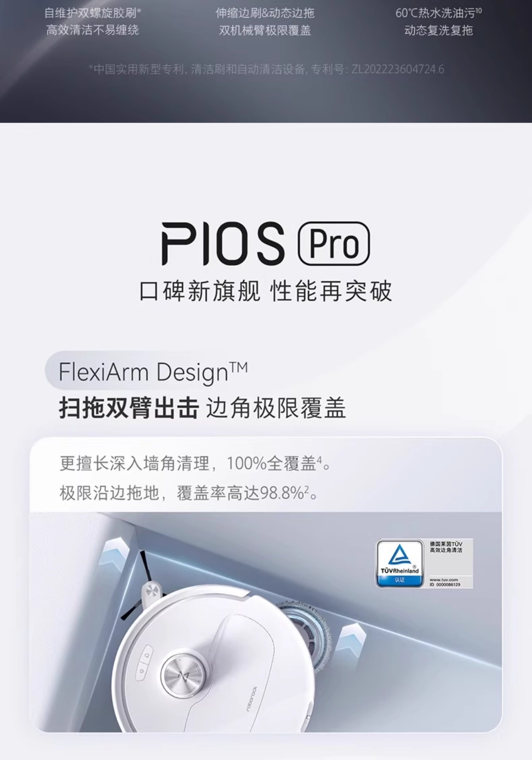532x760 pixels.
Task: Click the TÜV Rheinland triangle certification logo
Action: (x=400, y=564)
